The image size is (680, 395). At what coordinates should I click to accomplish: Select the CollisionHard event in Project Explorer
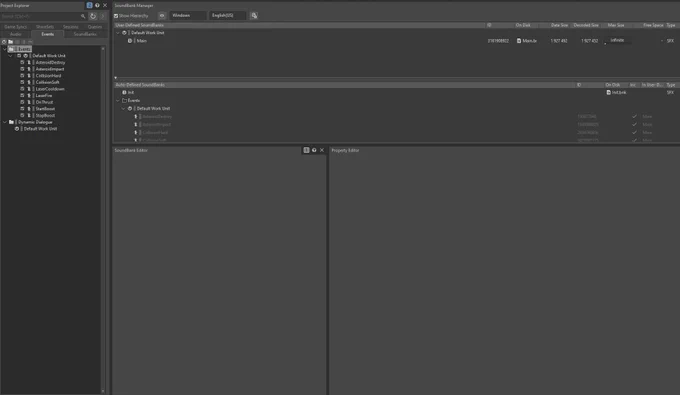(48, 75)
